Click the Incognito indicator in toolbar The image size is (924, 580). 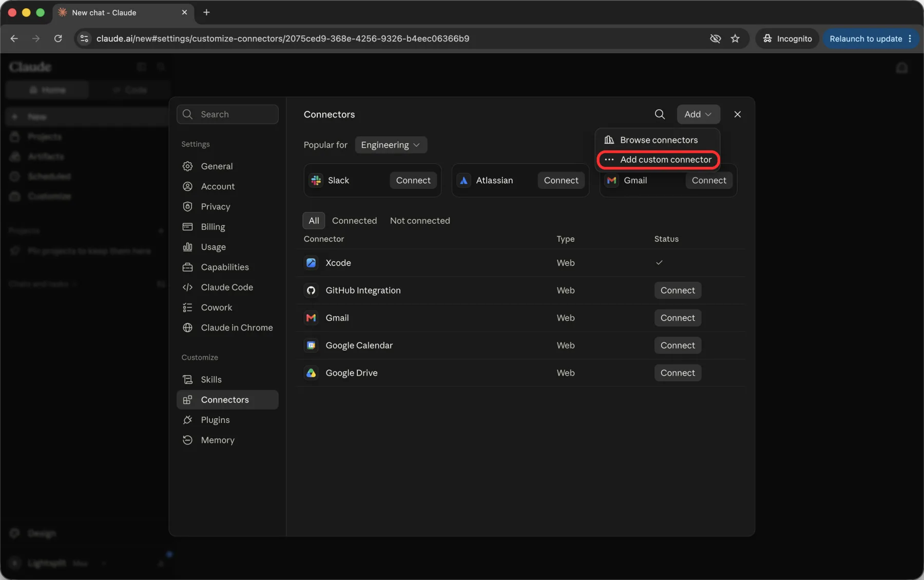787,38
